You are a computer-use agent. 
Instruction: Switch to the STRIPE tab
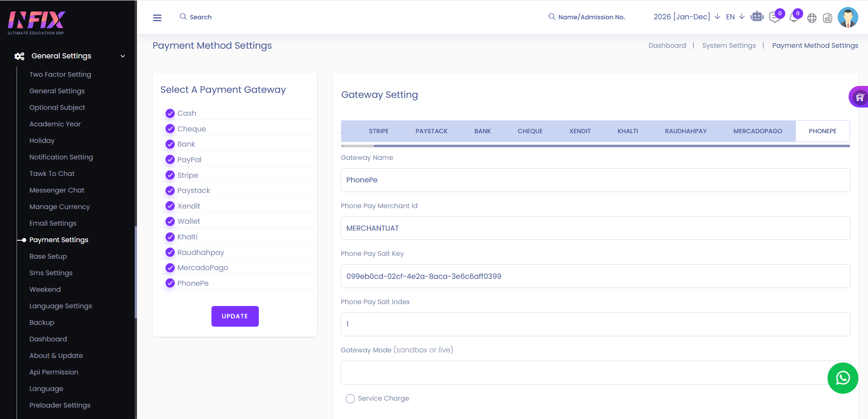(379, 131)
